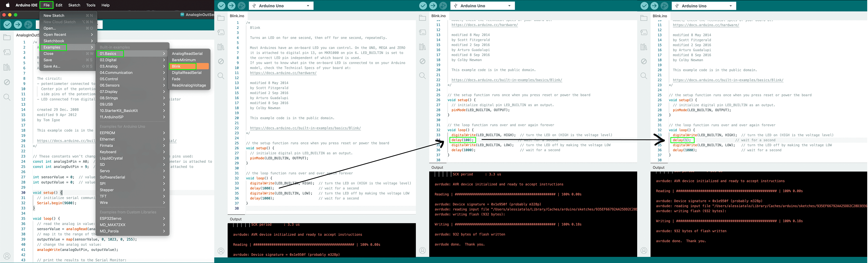Screen dimensions: 868x263
Task: Start the debugger from the leftmost window toolbar
Action: pyautogui.click(x=28, y=24)
